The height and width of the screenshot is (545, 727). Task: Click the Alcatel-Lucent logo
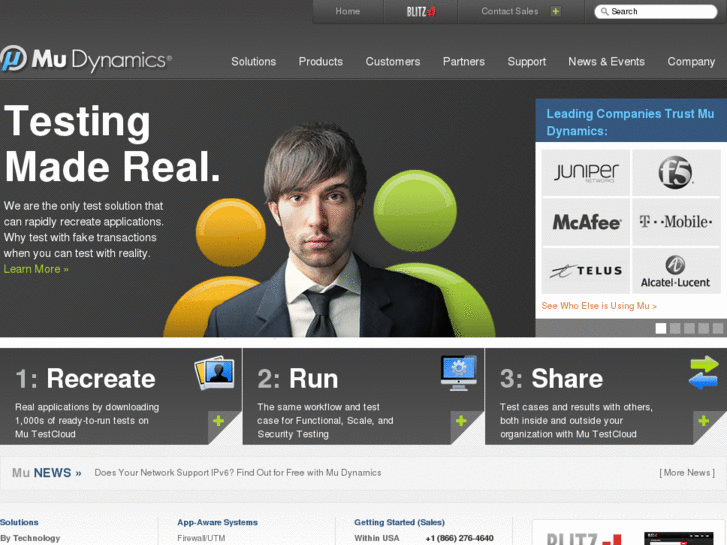point(676,270)
